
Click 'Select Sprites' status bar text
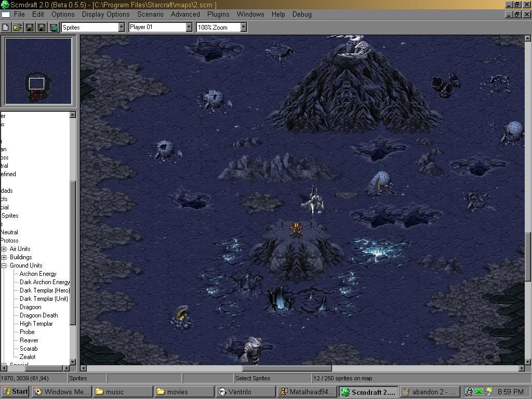point(253,378)
